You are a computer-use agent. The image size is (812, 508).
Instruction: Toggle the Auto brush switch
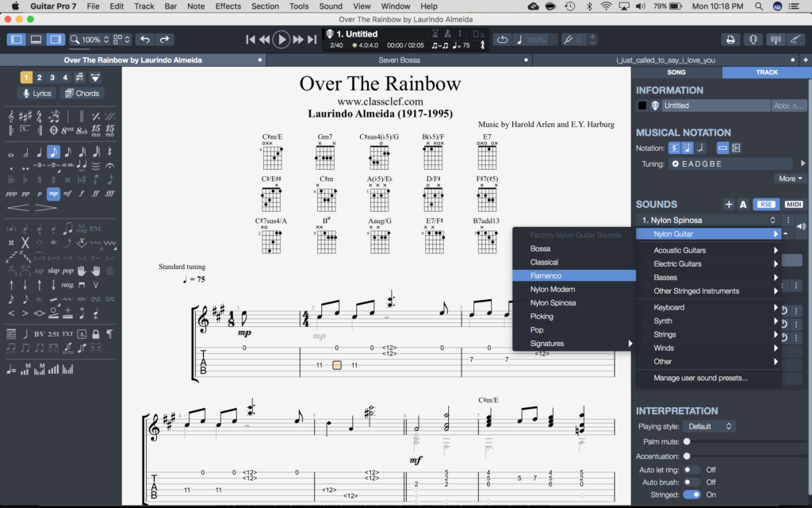[691, 482]
